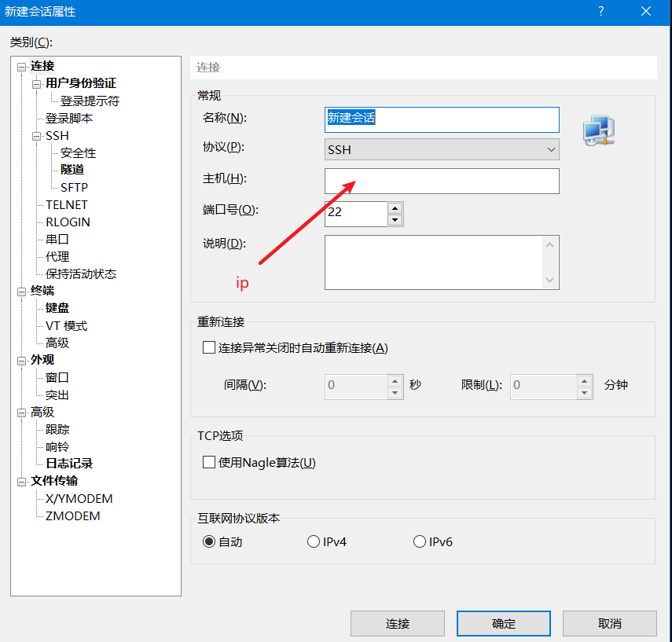Click the 连接 button
This screenshot has height=642, width=672.
click(x=397, y=624)
